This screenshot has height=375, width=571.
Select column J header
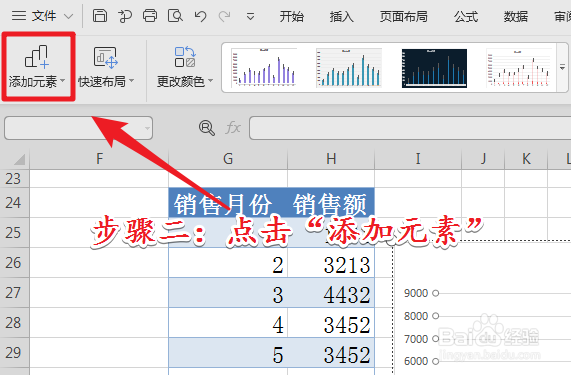(x=483, y=159)
